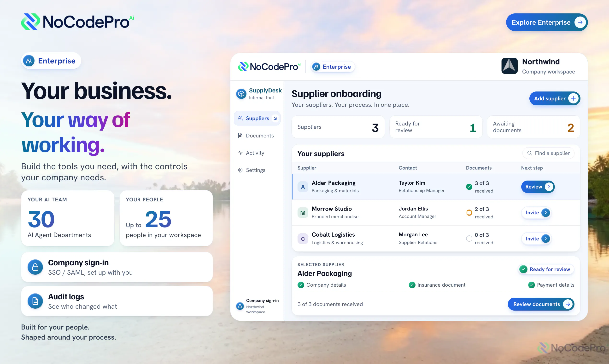The image size is (609, 364).
Task: Click the Awaiting documents stat card
Action: (x=533, y=127)
